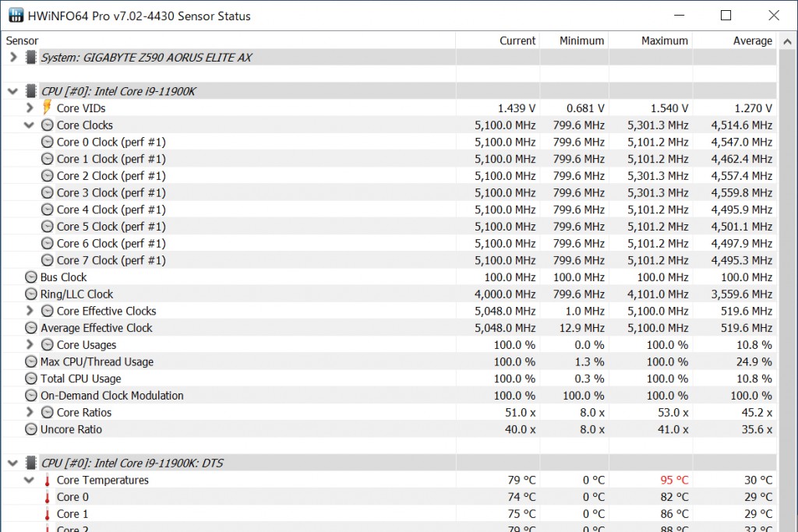The height and width of the screenshot is (532, 798).
Task: Click the Current column header
Action: pyautogui.click(x=498, y=41)
